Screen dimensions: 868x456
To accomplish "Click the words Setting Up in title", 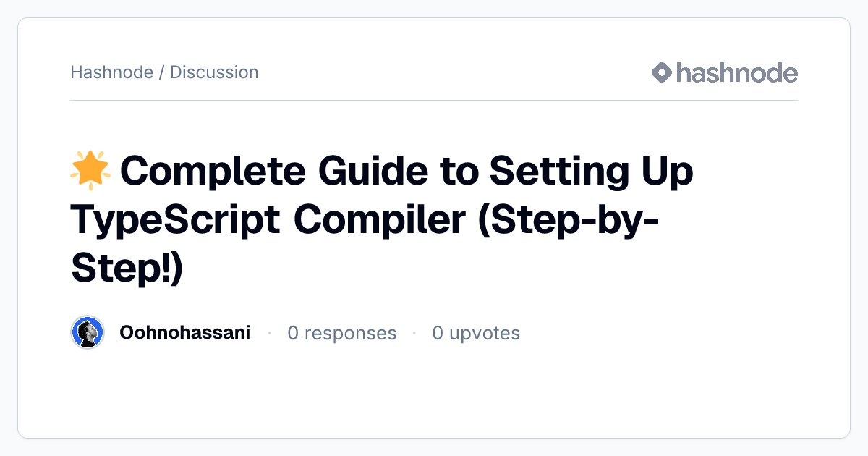I will tap(592, 172).
